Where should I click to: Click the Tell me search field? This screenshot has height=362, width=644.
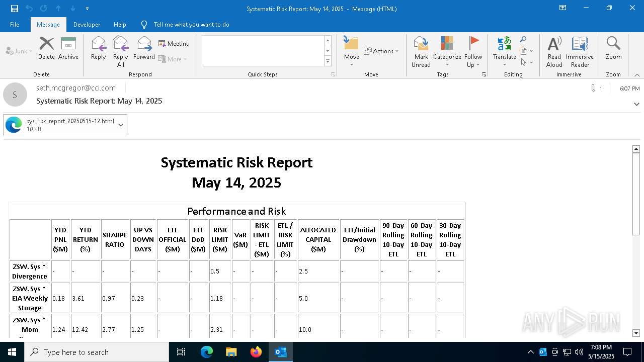click(x=191, y=25)
